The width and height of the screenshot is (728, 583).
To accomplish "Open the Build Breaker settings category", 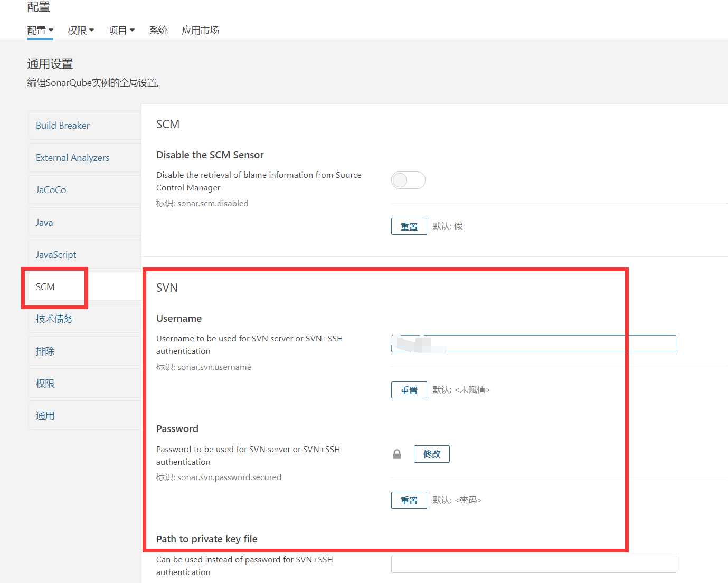I will tap(62, 125).
